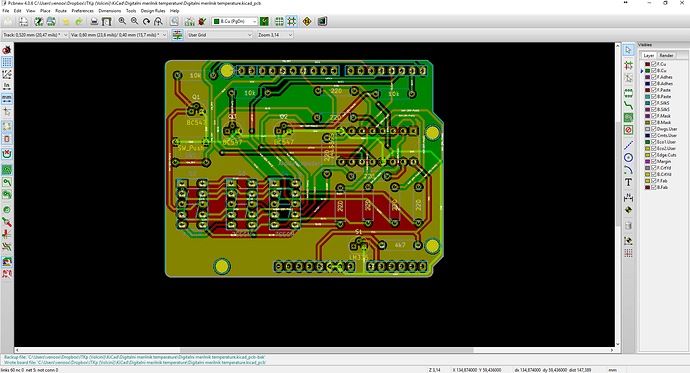The height and width of the screenshot is (373, 690).
Task: Run the design rules check bug icon
Action: 202,21
